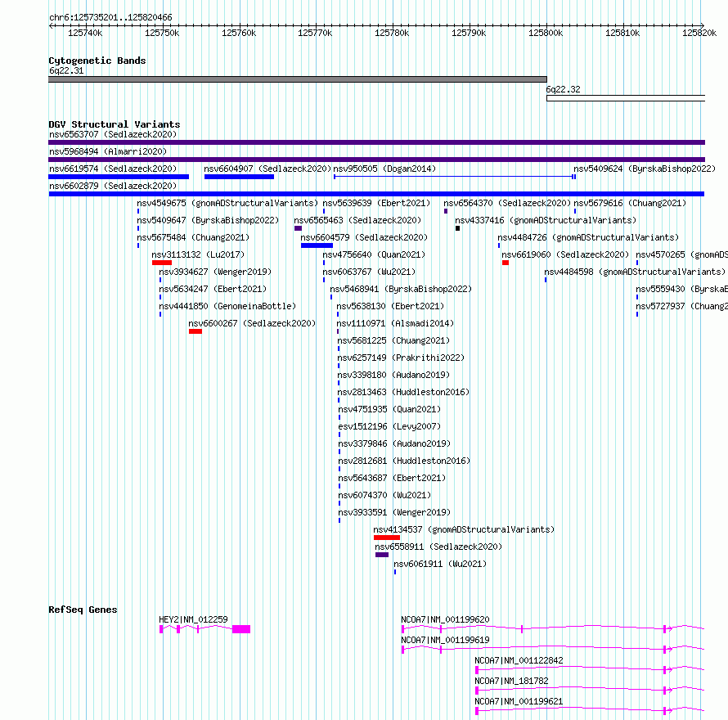The image size is (728, 720).
Task: Open the nsv6063767 (Wu2021) label
Action: point(369,272)
